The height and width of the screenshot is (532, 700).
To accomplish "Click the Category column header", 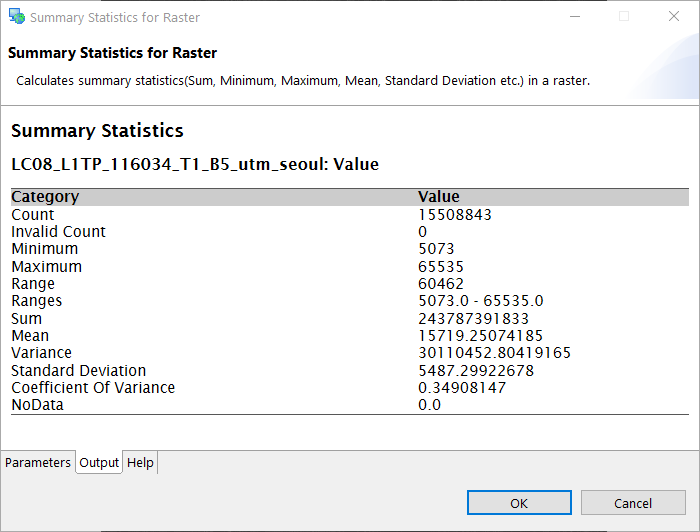I will 45,197.
